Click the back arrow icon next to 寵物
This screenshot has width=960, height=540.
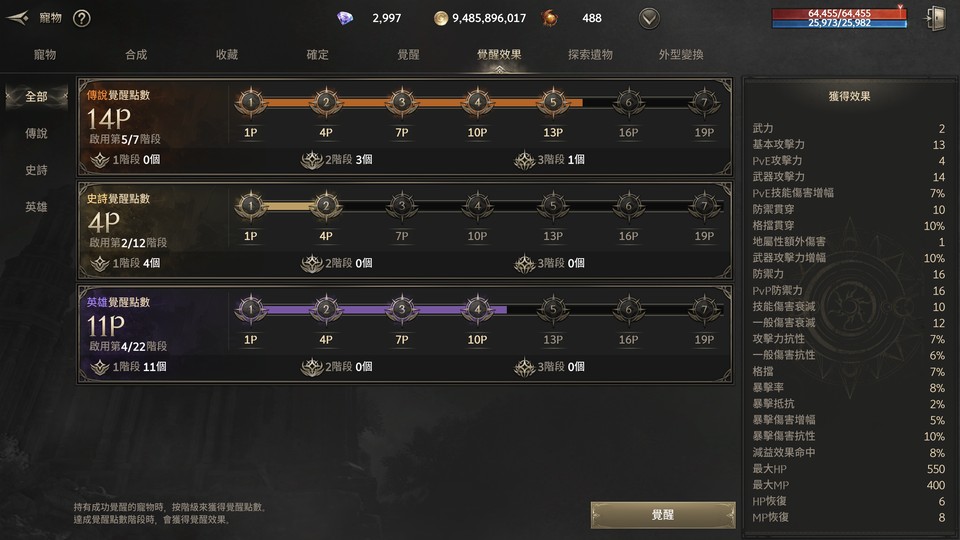tap(17, 17)
